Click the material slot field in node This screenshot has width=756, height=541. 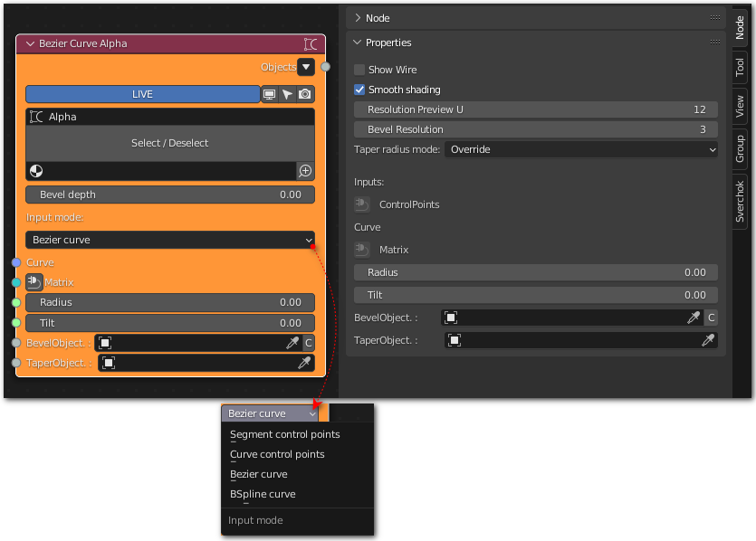pyautogui.click(x=161, y=171)
